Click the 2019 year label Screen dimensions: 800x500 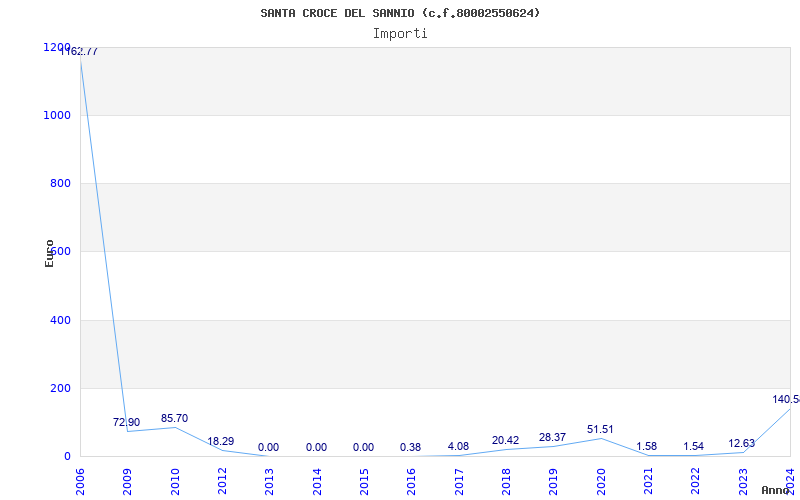click(554, 482)
